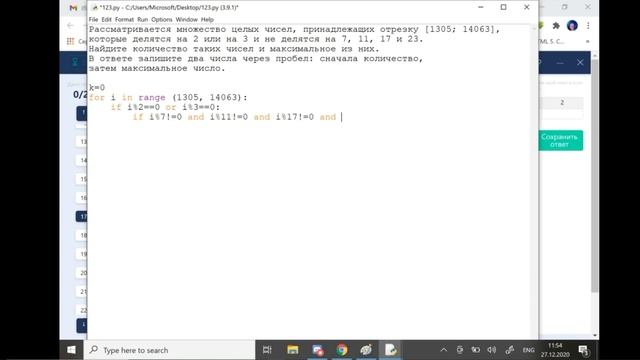
Task: Open the Help menu in IDLE
Action: coord(207,19)
